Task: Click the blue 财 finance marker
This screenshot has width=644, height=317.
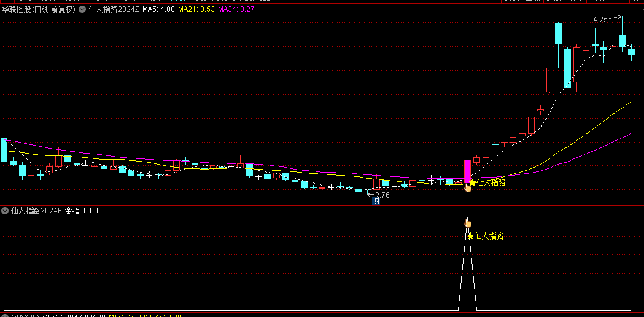Action: 375,201
